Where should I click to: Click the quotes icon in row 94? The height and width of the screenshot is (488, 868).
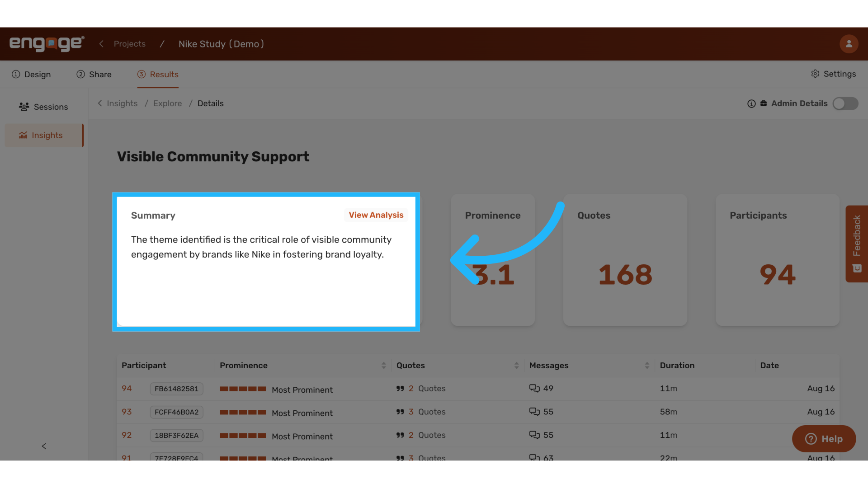click(400, 389)
